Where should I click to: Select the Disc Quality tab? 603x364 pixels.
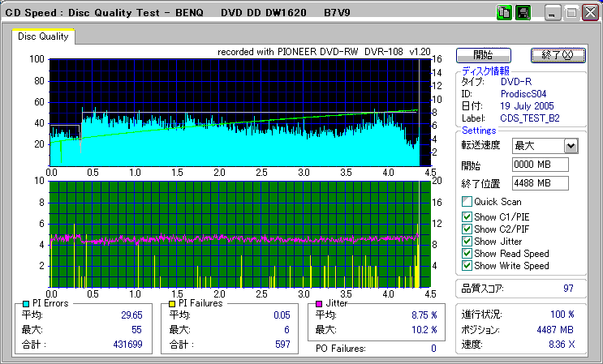click(x=43, y=36)
